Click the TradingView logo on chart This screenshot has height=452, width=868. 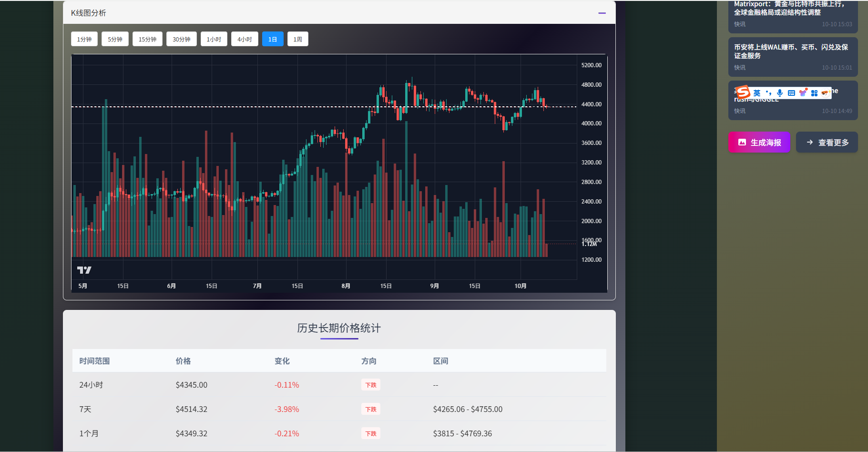pyautogui.click(x=84, y=270)
